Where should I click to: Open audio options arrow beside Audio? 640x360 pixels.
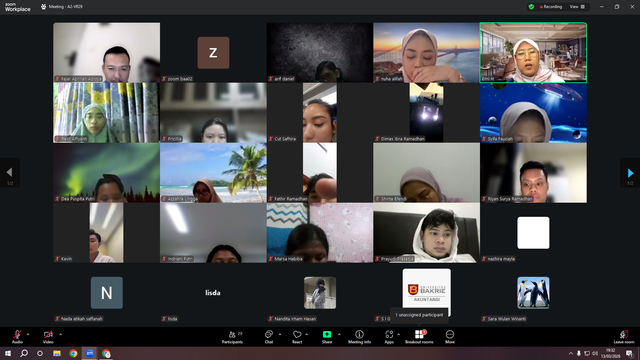click(x=28, y=334)
